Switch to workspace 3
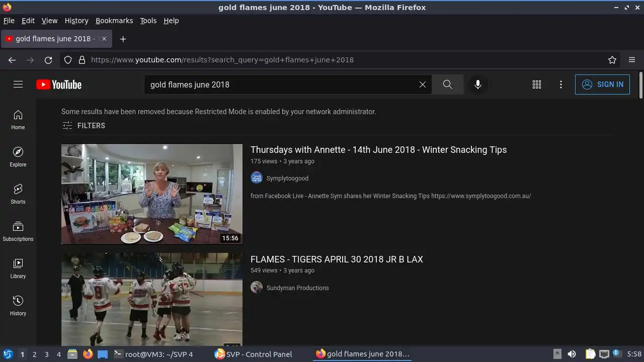 46,354
